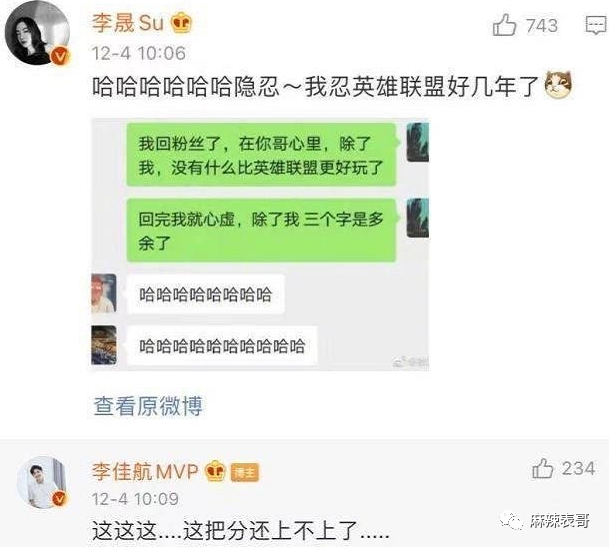The image size is (609, 547).
Task: Click the 麻辣表哥 WeChat watermark logo
Action: [x=545, y=521]
